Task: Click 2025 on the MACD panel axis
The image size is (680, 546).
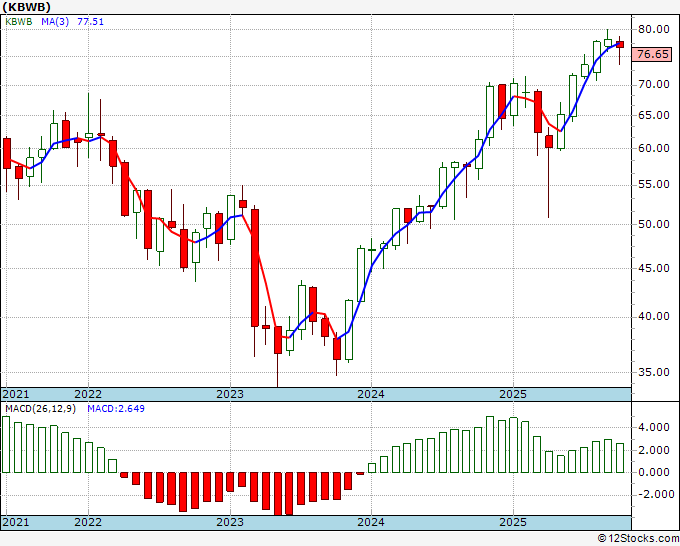Action: (513, 522)
